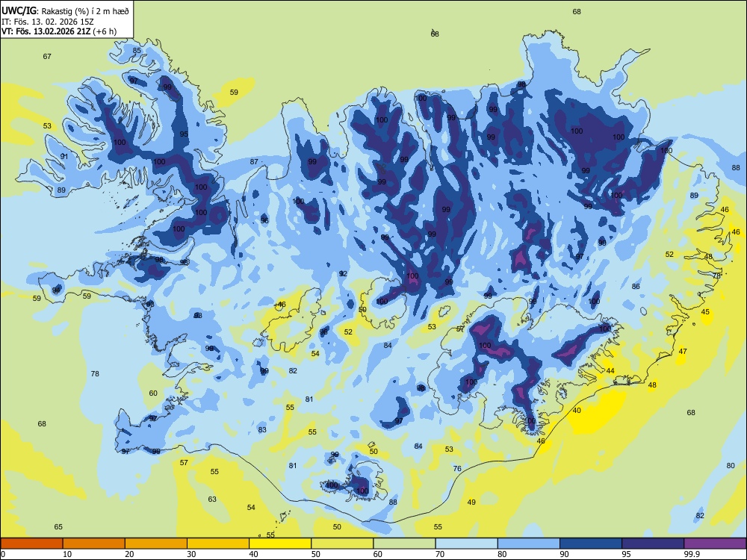Click the '86' humidity value on the map
747x560 pixels.
pyautogui.click(x=636, y=286)
